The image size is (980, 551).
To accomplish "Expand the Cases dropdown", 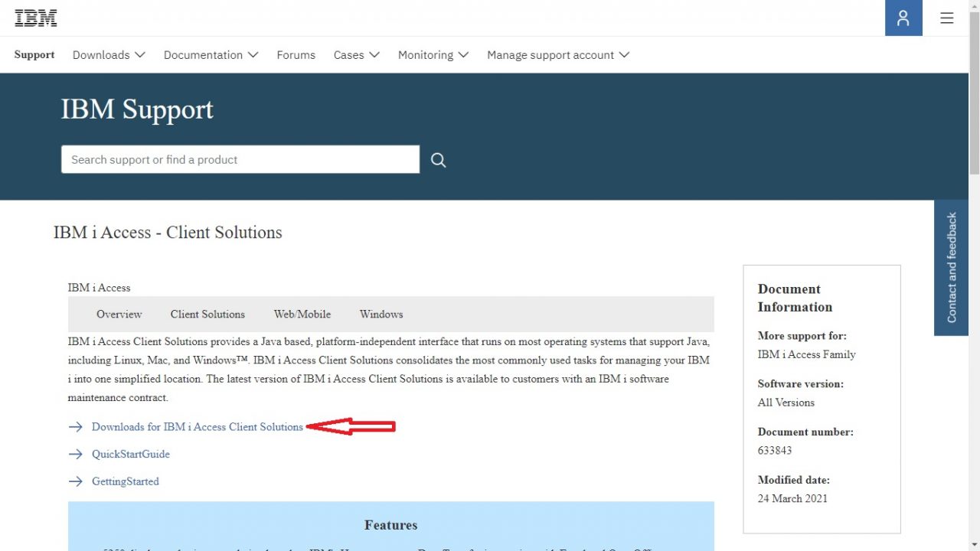I will (x=356, y=54).
